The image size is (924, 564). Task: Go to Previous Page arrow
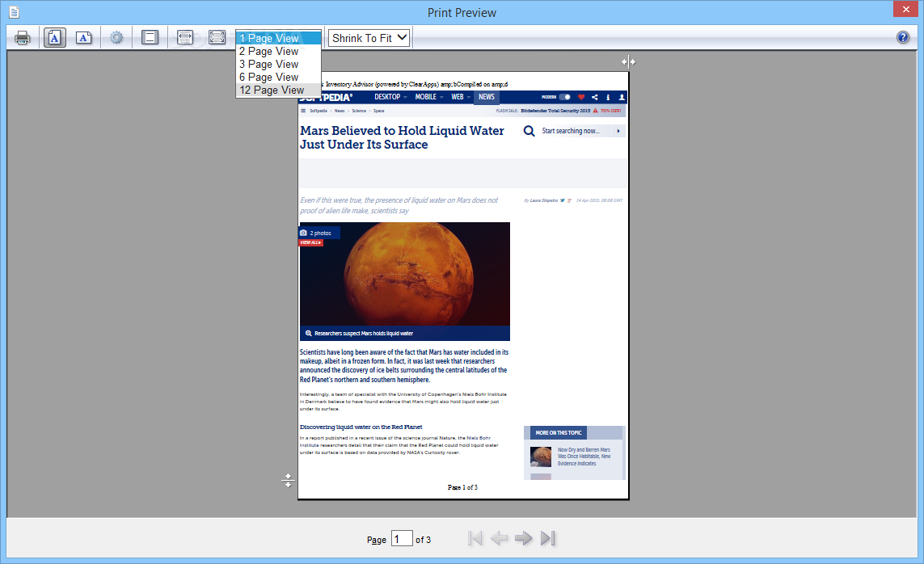pyautogui.click(x=499, y=538)
